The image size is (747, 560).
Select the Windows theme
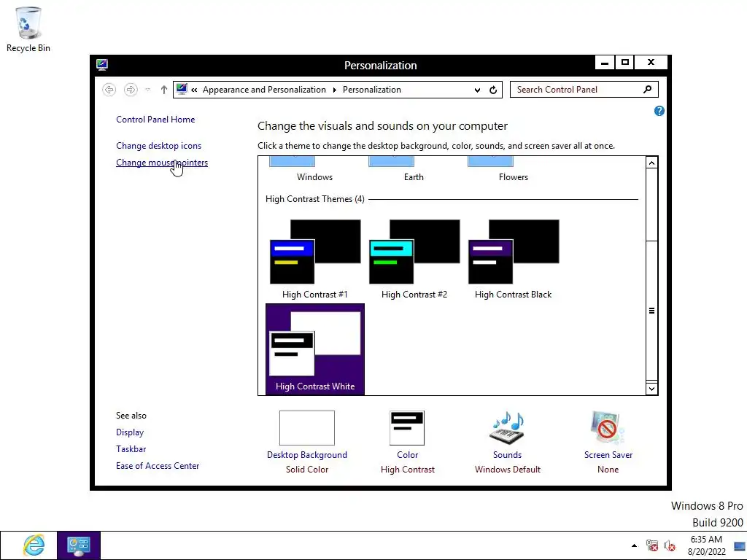point(314,171)
